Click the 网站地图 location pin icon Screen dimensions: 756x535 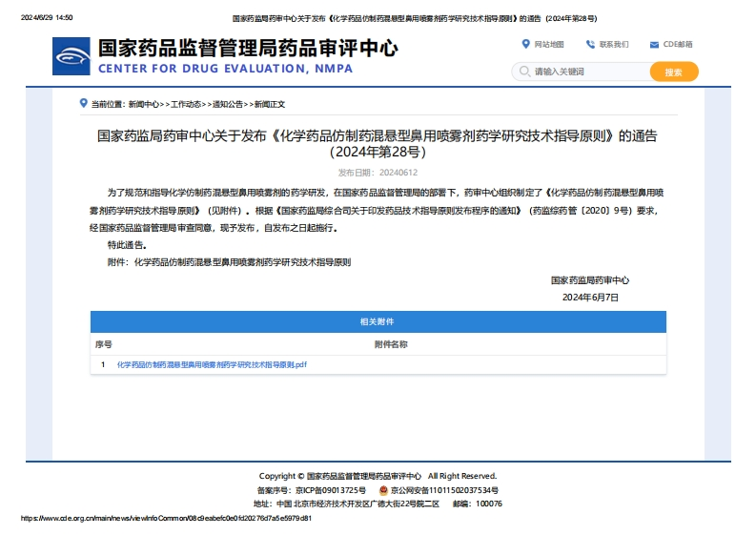coord(525,44)
